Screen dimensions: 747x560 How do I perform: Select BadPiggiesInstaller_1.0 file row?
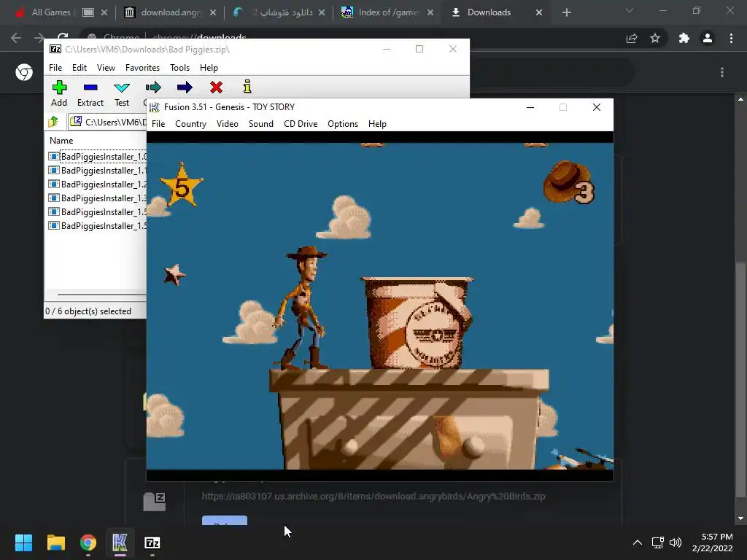[x=97, y=157]
